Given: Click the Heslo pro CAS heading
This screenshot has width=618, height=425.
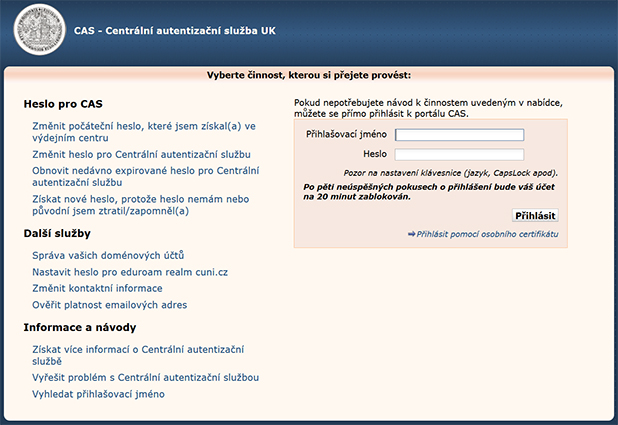Looking at the screenshot, I should tap(63, 104).
